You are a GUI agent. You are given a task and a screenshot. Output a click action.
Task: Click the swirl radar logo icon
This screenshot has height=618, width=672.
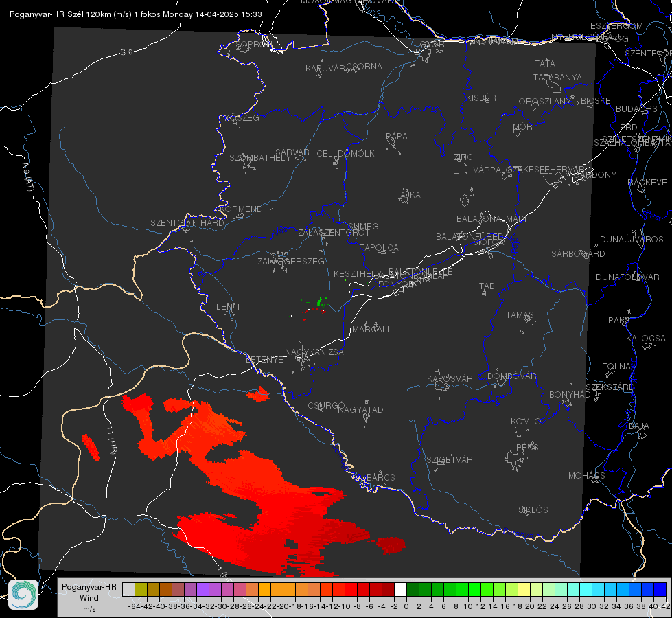(23, 595)
